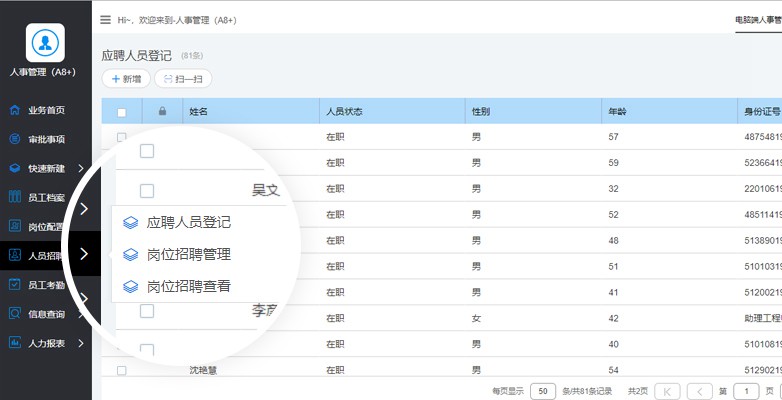Click the 快速新建 layers icon

tap(15, 169)
